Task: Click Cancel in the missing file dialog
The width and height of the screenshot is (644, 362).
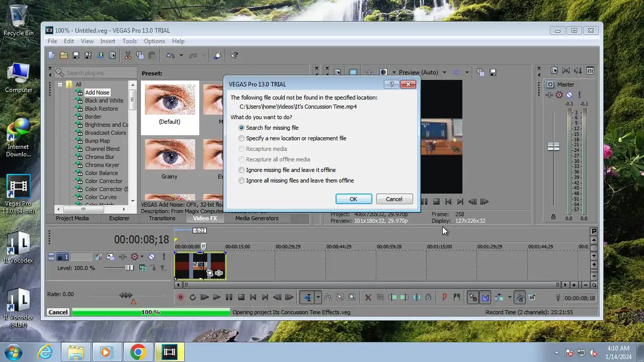Action: [x=394, y=199]
